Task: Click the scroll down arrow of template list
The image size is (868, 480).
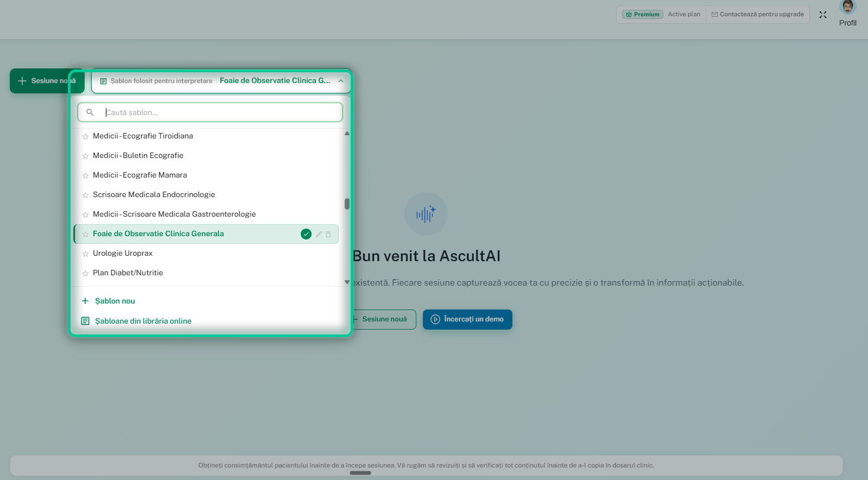Action: [347, 282]
